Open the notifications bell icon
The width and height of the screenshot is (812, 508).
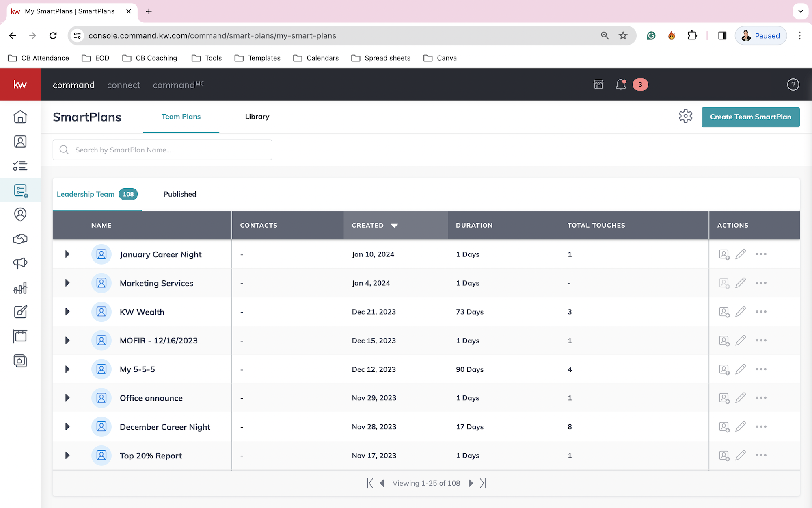[621, 85]
